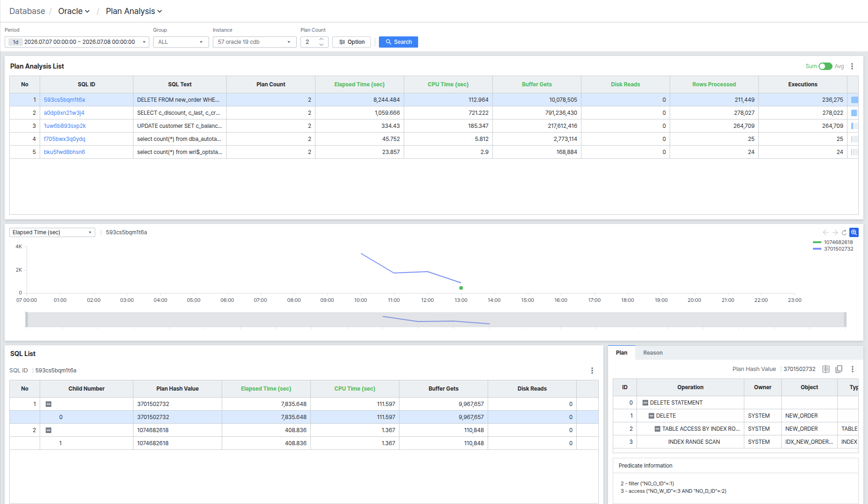The height and width of the screenshot is (504, 868).
Task: Click the copy plan icon
Action: point(839,369)
